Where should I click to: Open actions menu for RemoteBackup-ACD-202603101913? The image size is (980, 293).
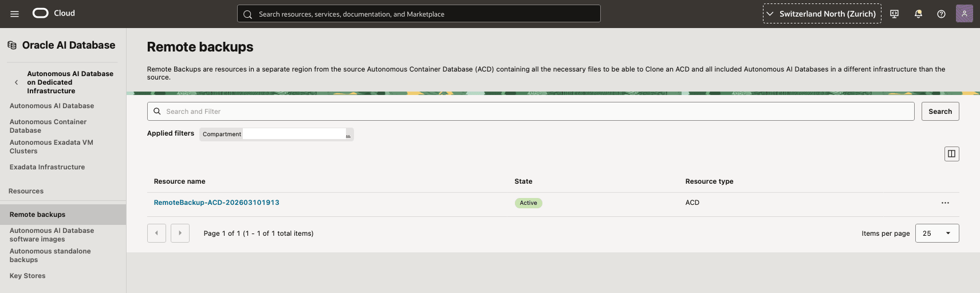945,203
